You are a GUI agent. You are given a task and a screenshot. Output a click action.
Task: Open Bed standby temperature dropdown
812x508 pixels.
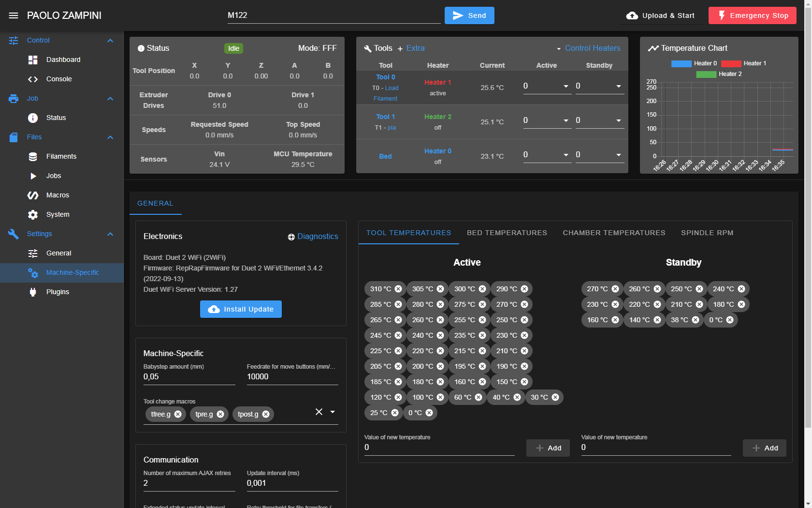pyautogui.click(x=619, y=155)
